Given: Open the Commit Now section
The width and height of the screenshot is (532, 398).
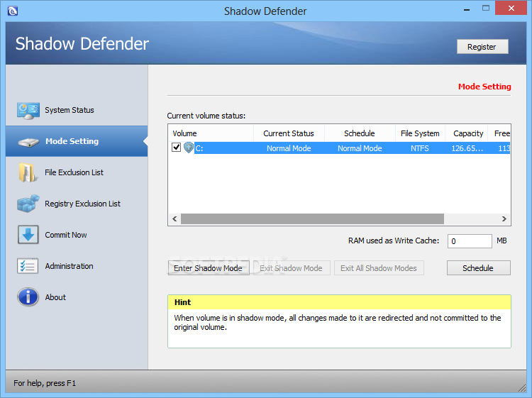Looking at the screenshot, I should [x=77, y=235].
